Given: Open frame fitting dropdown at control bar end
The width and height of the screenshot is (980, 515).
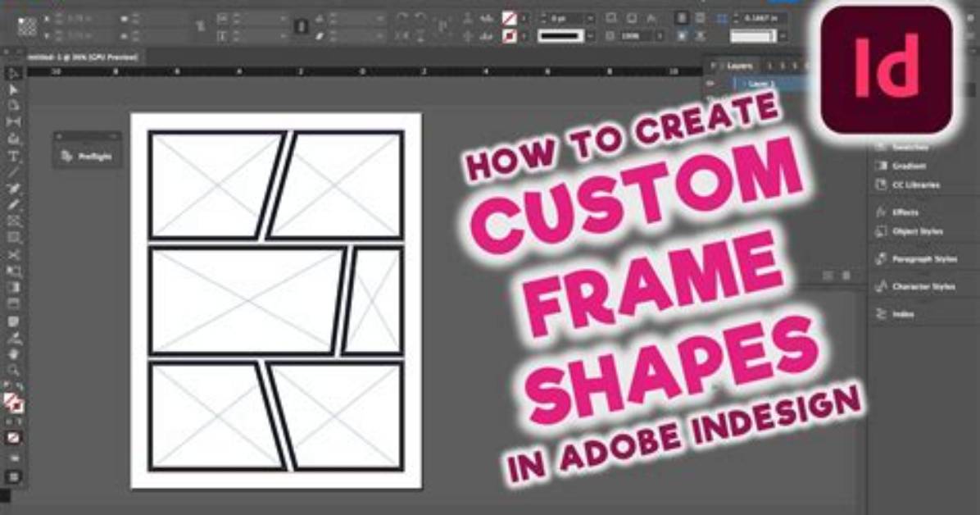Looking at the screenshot, I should pos(783,36).
